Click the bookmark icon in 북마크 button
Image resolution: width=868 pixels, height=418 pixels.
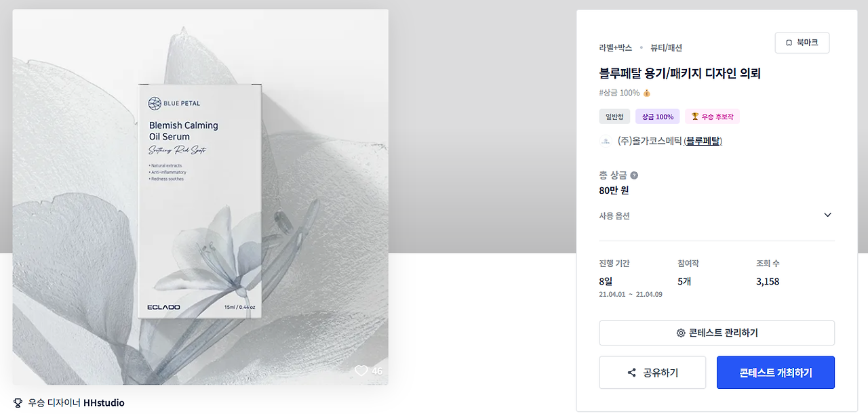[789, 43]
